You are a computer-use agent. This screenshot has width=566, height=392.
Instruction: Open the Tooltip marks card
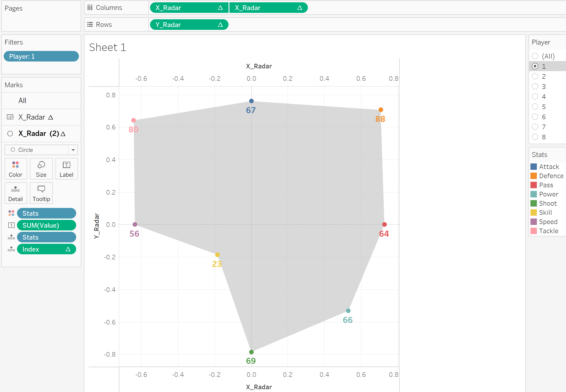41,193
